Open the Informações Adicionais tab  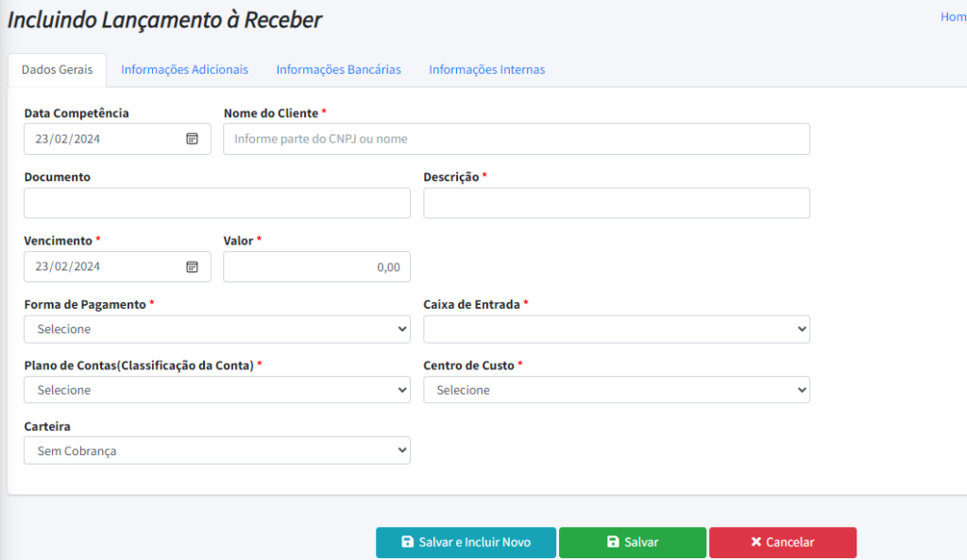click(x=184, y=70)
